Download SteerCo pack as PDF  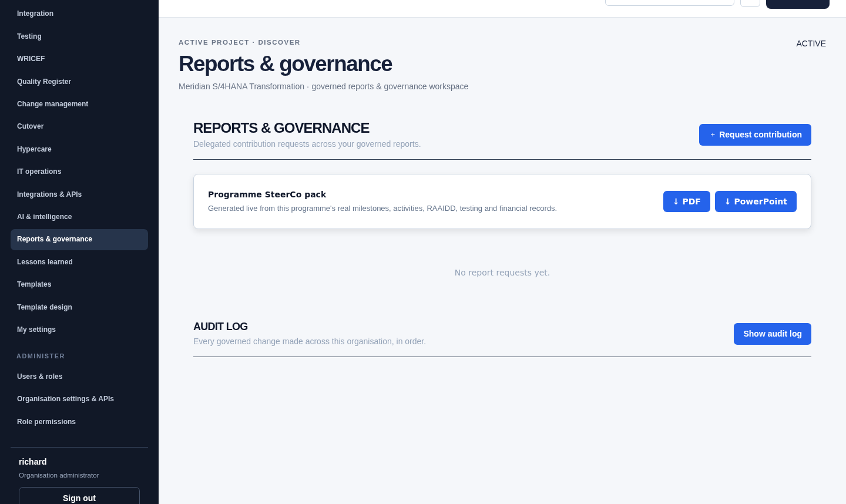pyautogui.click(x=687, y=201)
